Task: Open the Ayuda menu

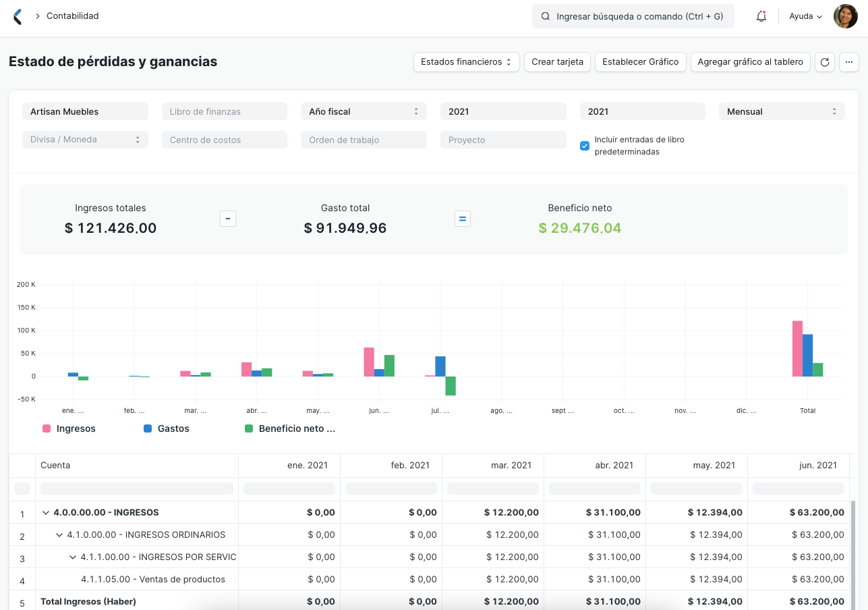Action: [x=804, y=16]
